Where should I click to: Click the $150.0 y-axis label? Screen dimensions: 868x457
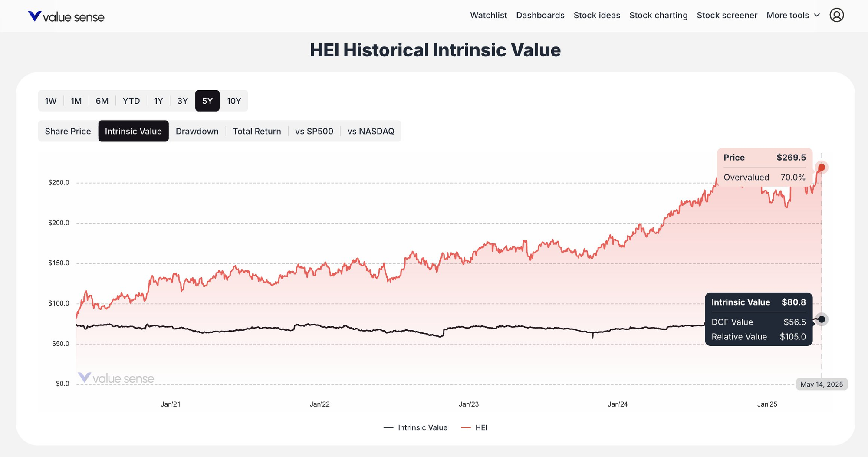[x=59, y=263]
